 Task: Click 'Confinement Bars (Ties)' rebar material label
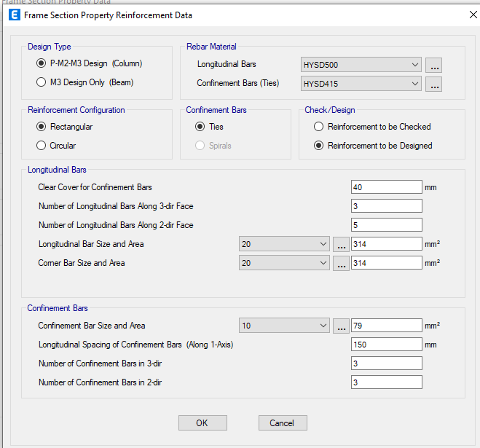(x=238, y=83)
